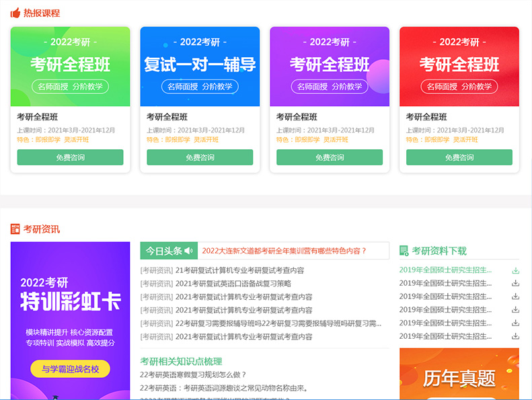Click the document icon beside 考研资料下载
Image resolution: width=532 pixels, height=400 pixels.
[404, 251]
